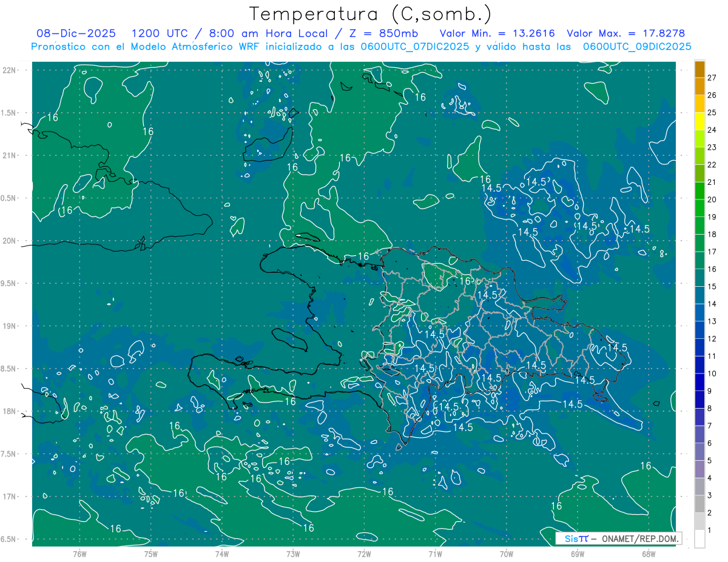Screen dimensions: 728x562
Task: Click the "26" color scale label
Action: 712,95
